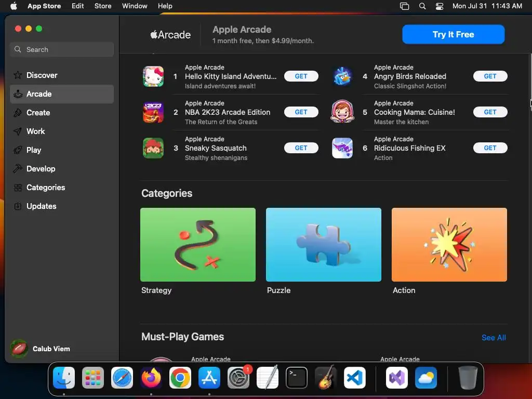Click the Sneaky Sasquatch title text
The width and height of the screenshot is (532, 399).
pyautogui.click(x=216, y=148)
